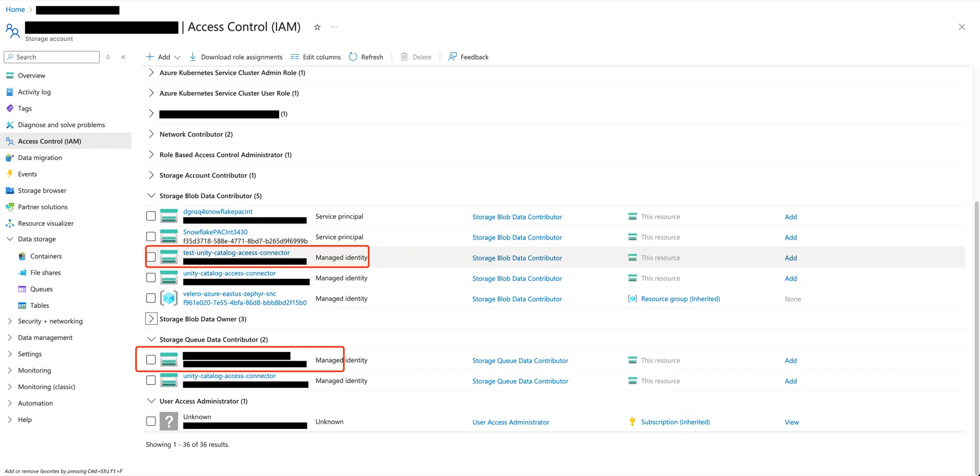Go to Home breadcrumb link
The width and height of the screenshot is (980, 476).
15,10
